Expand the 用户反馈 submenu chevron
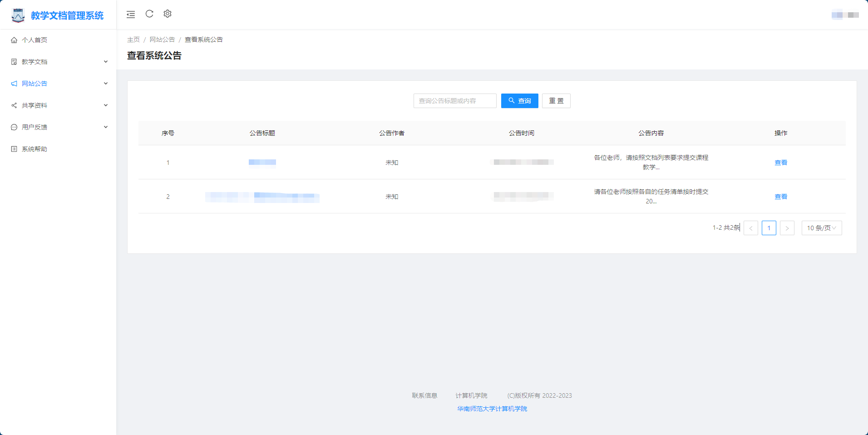Screen dimensions: 868x435 (x=106, y=127)
